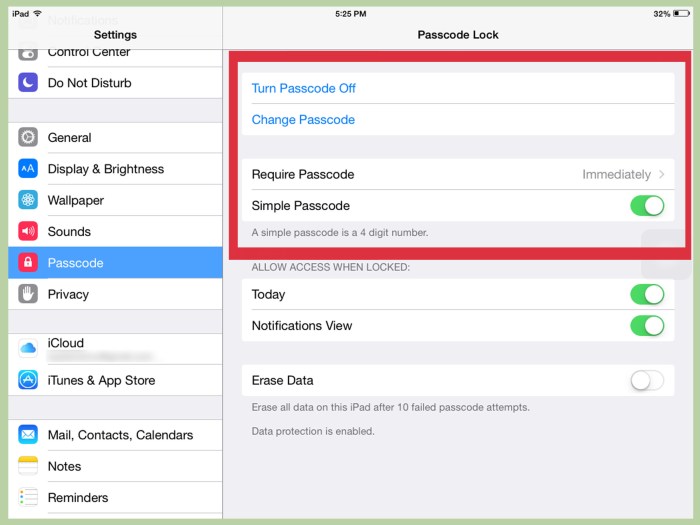
Task: Tap the Change Passcode link
Action: [x=303, y=120]
